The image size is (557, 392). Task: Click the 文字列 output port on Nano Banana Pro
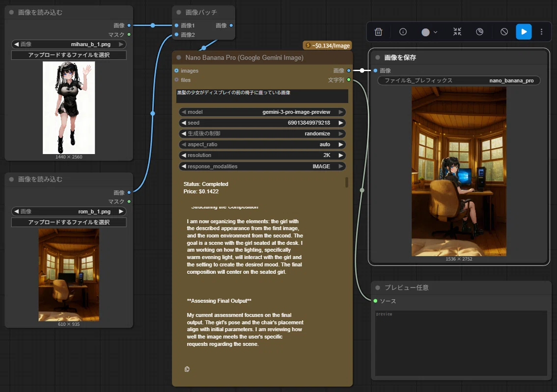[348, 80]
